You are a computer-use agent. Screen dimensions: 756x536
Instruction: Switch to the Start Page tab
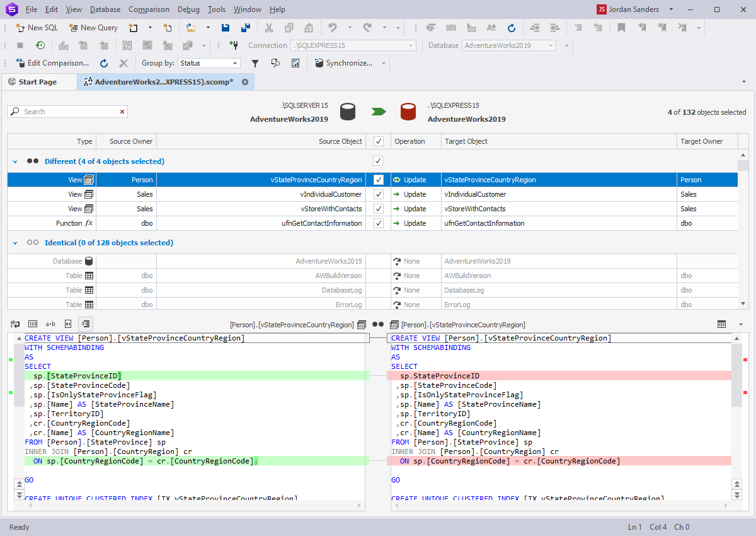[x=38, y=82]
